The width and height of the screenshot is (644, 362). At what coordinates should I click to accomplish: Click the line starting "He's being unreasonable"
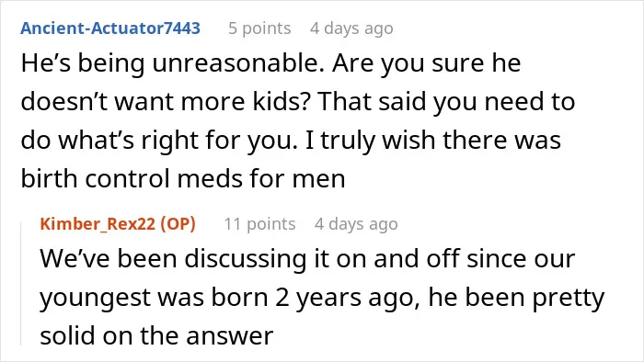271,64
